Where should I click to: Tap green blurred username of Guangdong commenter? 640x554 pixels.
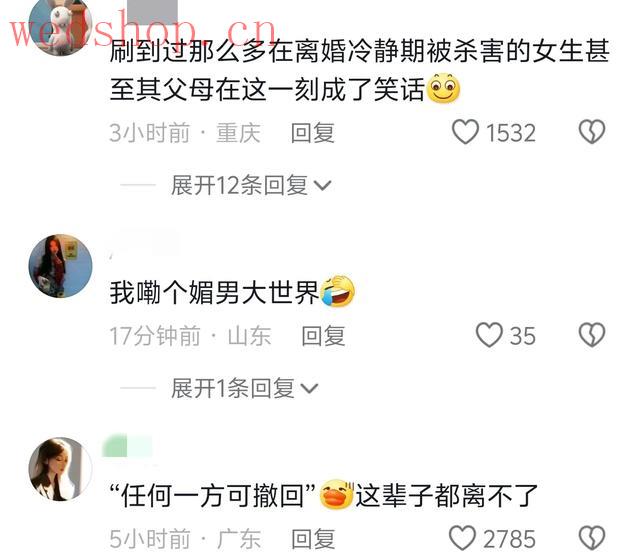coord(127,446)
